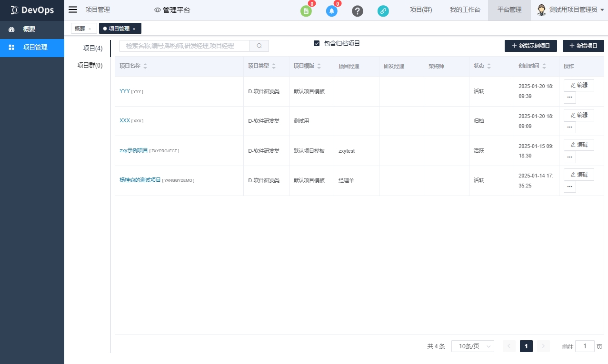Click the hamburger menu collapse icon
The image size is (608, 364).
tap(73, 10)
